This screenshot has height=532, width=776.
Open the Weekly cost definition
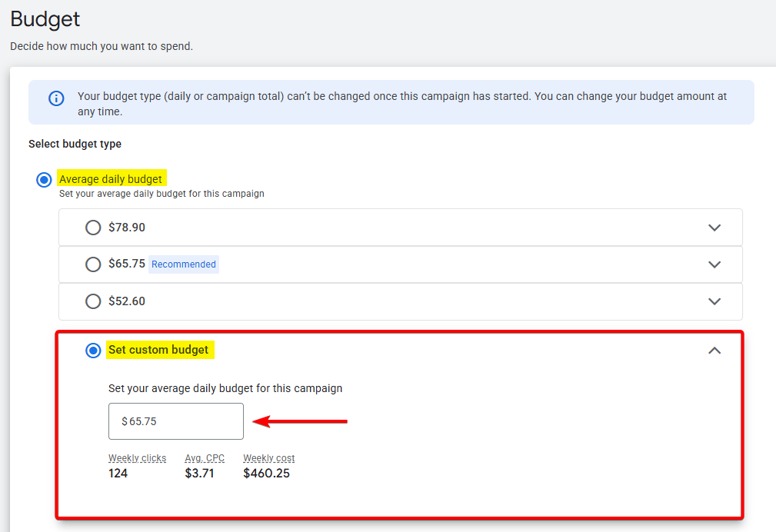point(268,457)
